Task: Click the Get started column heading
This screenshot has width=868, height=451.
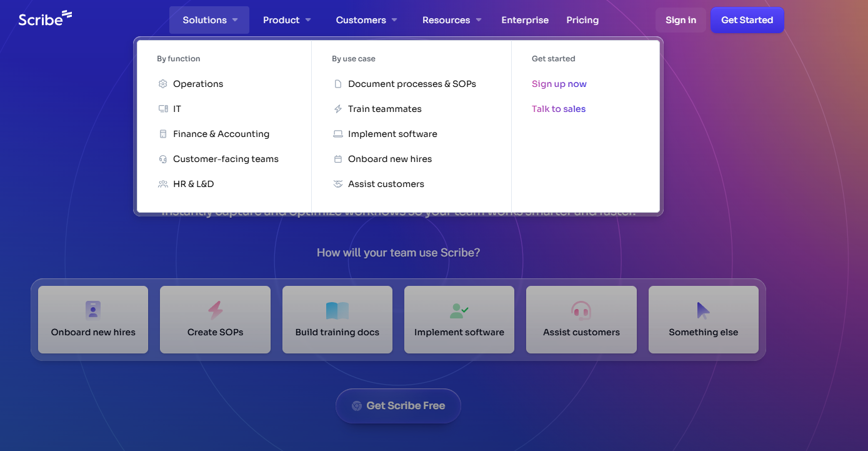Action: point(554,59)
